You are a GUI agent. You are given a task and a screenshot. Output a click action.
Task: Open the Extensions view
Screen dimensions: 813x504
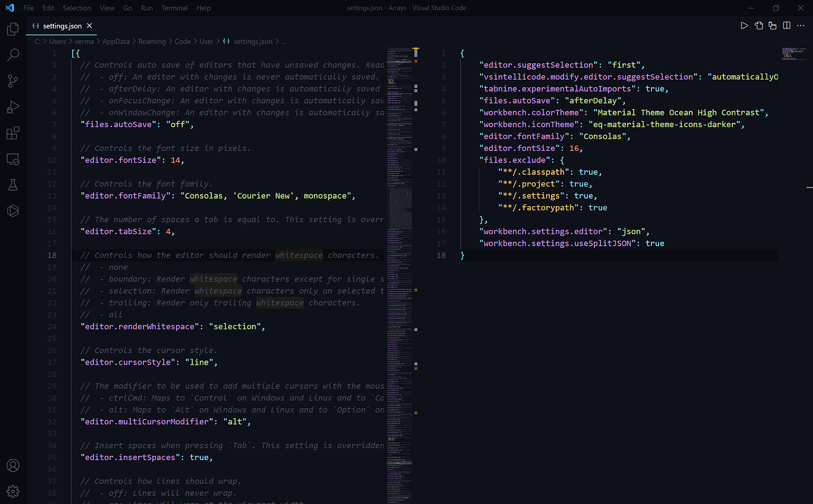(13, 134)
